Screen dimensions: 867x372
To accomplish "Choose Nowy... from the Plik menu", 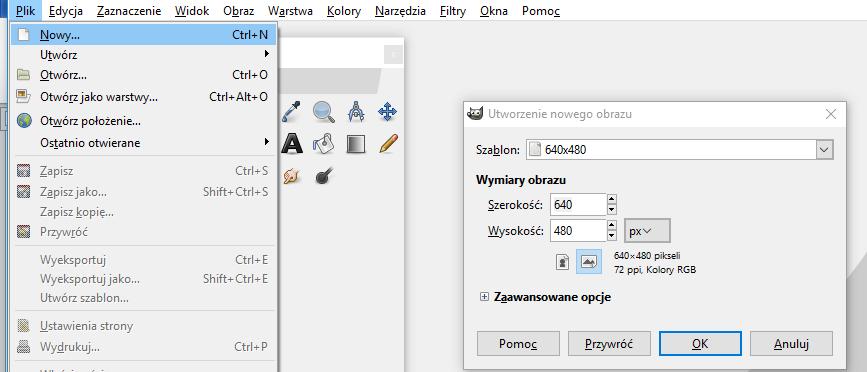I will pos(144,35).
